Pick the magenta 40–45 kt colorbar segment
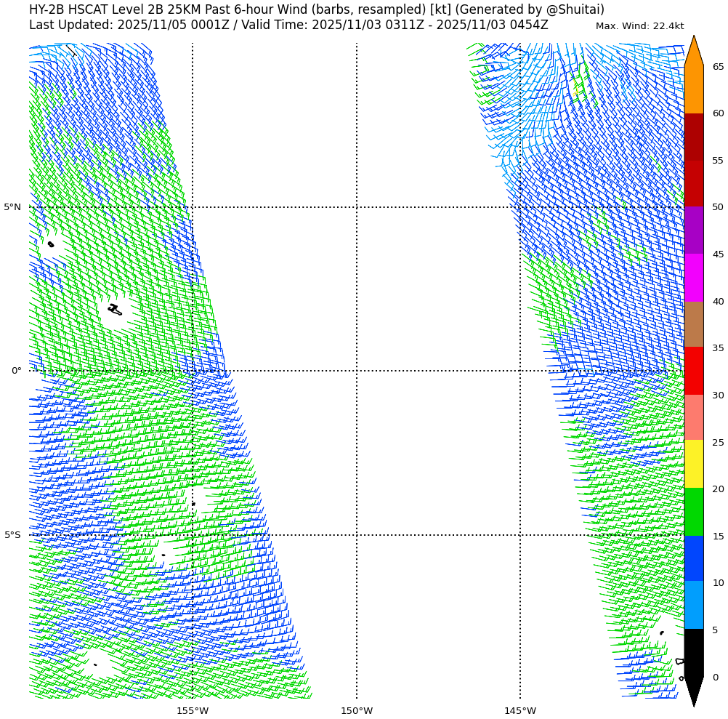Screen dimensions: 728x719 693,277
